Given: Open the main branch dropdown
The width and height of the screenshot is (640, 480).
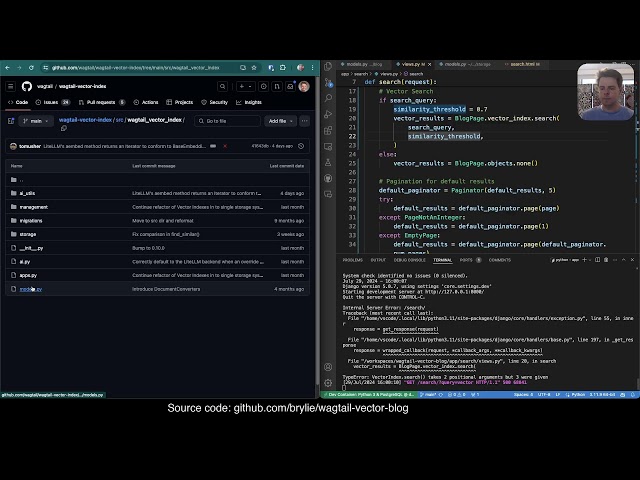Looking at the screenshot, I should pyautogui.click(x=36, y=121).
